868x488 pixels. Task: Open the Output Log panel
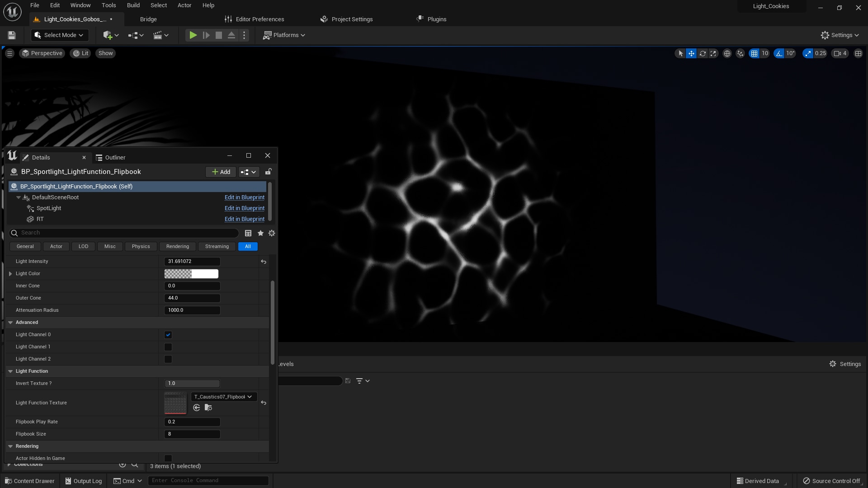pyautogui.click(x=83, y=480)
